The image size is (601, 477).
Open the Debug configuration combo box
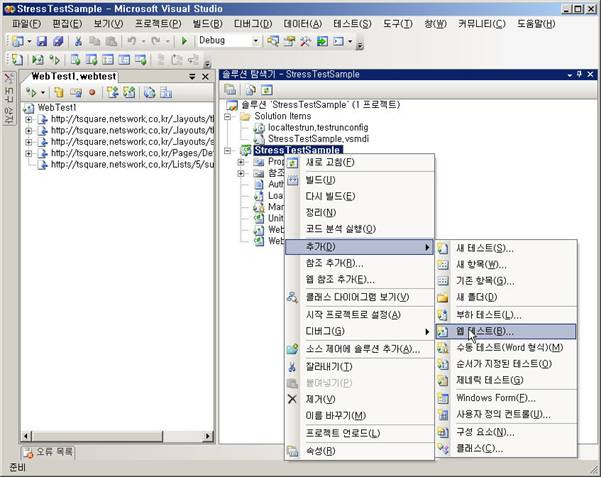pos(229,41)
